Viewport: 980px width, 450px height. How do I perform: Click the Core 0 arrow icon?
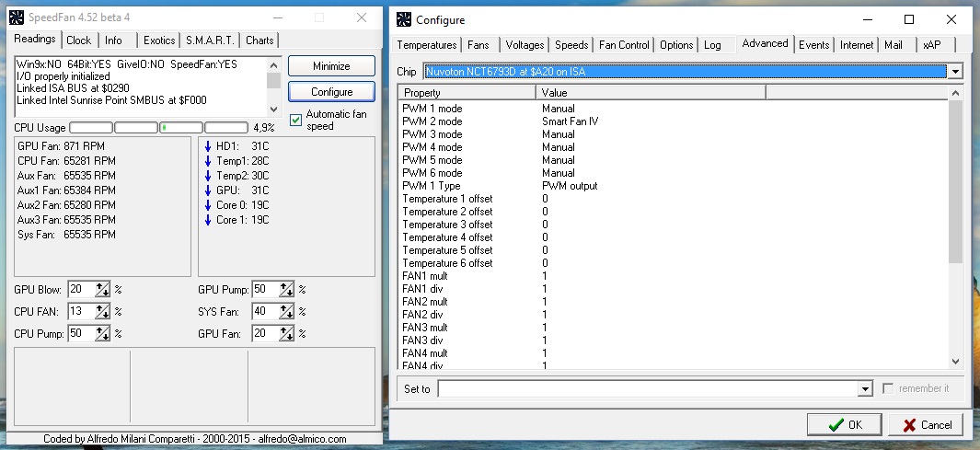tap(208, 205)
